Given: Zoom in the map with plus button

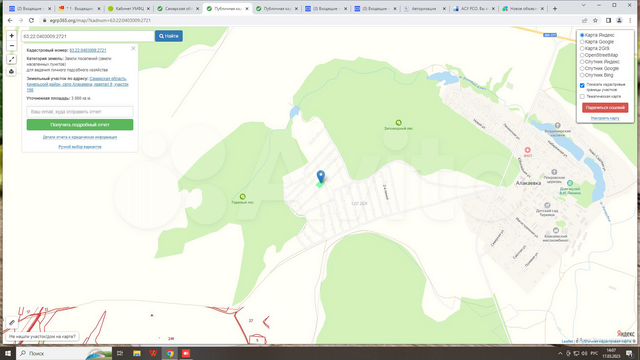Looking at the screenshot, I should point(11,36).
